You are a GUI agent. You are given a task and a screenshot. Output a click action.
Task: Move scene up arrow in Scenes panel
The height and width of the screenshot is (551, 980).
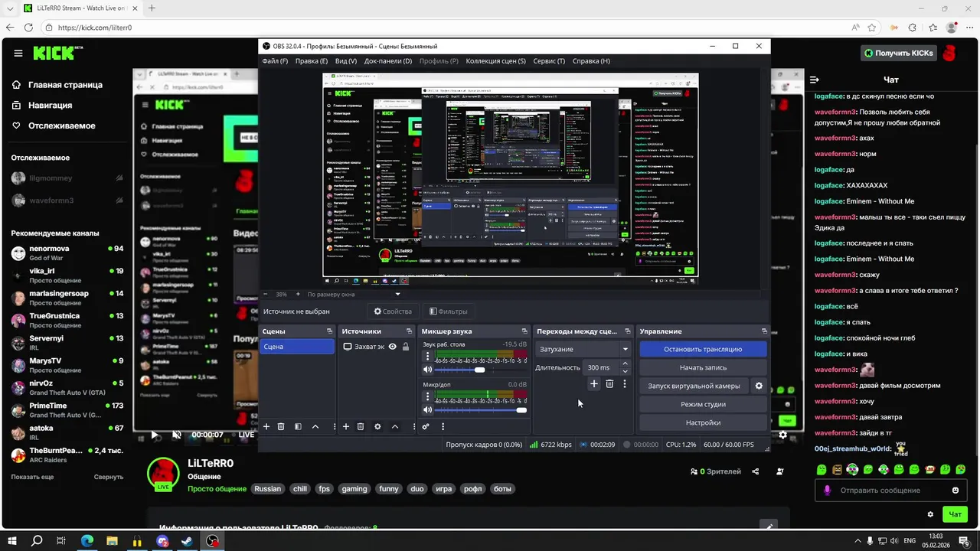315,426
